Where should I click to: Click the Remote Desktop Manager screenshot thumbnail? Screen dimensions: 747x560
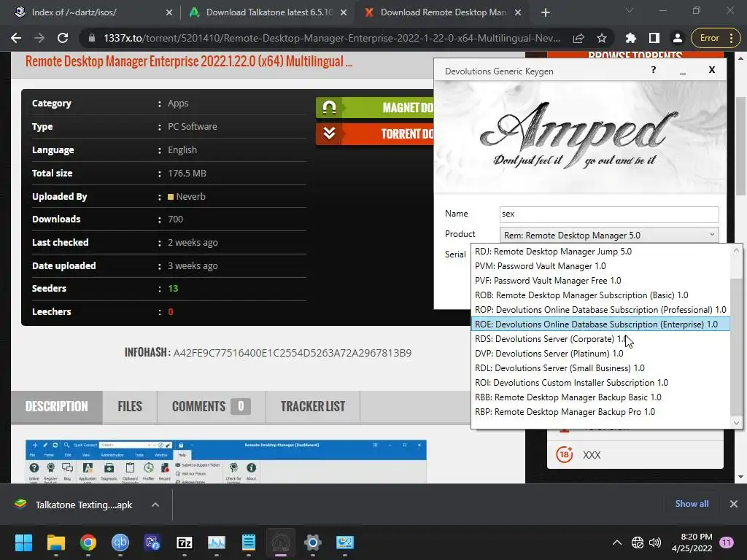pyautogui.click(x=226, y=461)
